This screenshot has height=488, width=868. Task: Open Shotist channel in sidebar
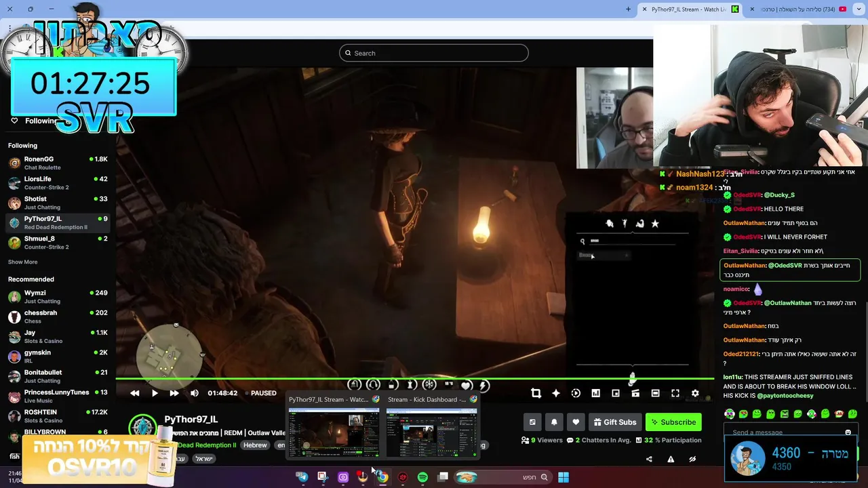pos(58,203)
